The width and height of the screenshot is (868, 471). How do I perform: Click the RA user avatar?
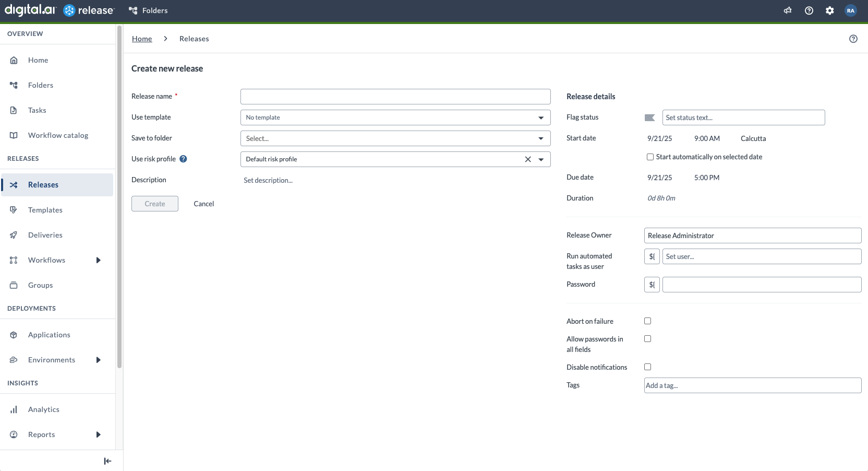coord(851,10)
